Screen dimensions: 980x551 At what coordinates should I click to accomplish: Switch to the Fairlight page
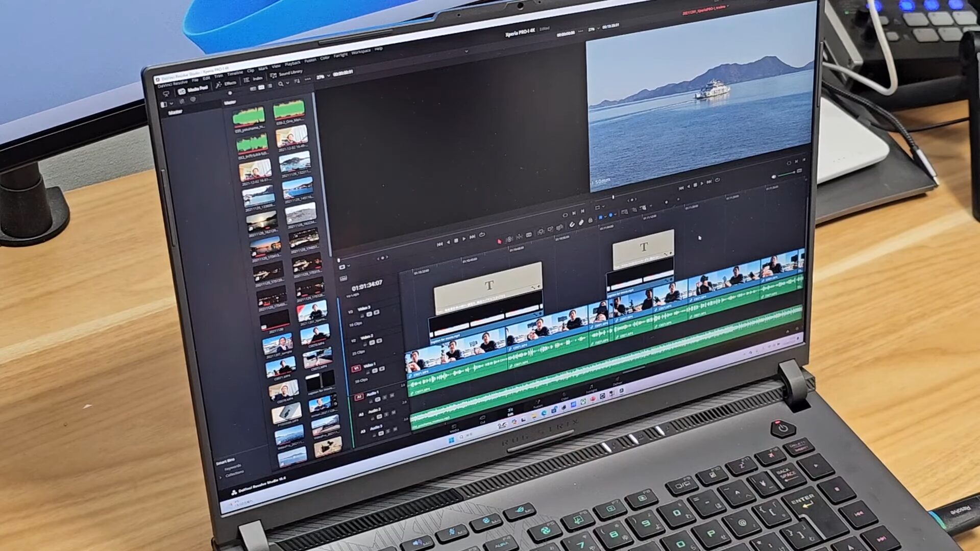[592, 389]
